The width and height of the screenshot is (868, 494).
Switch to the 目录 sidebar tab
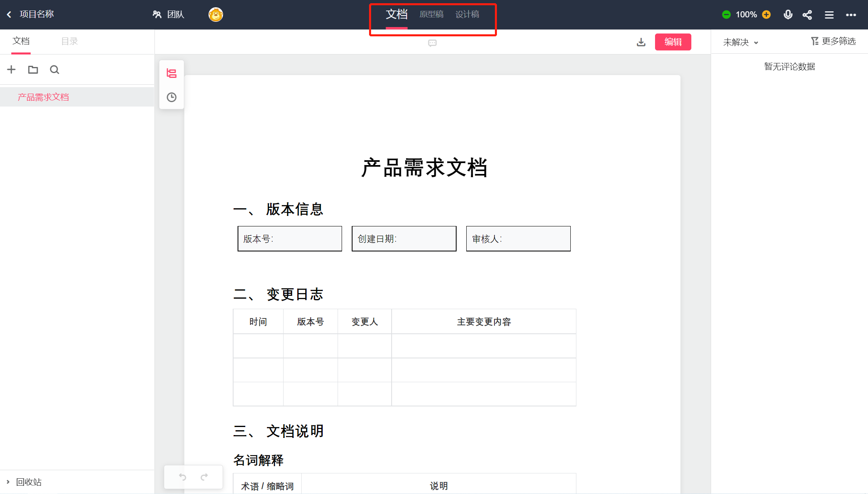69,41
